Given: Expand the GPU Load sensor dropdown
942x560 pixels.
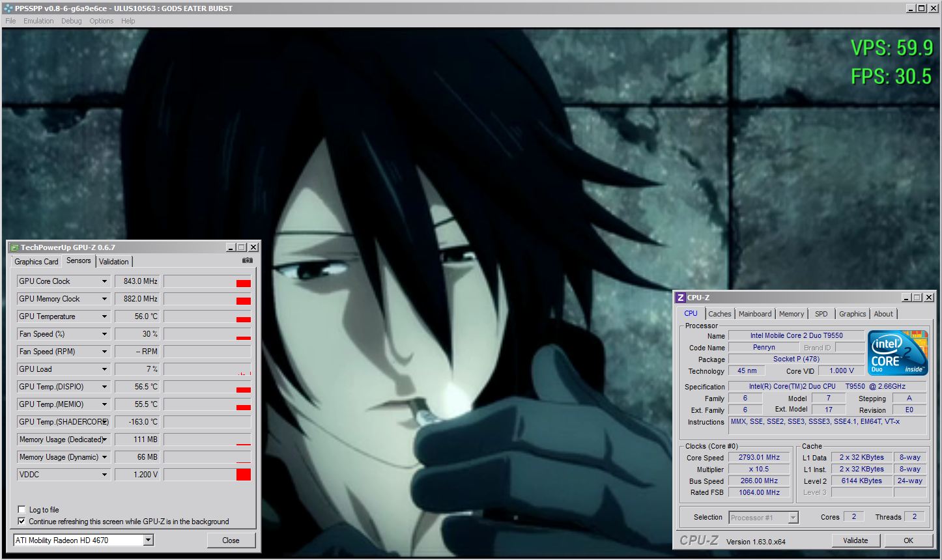Looking at the screenshot, I should [x=104, y=369].
